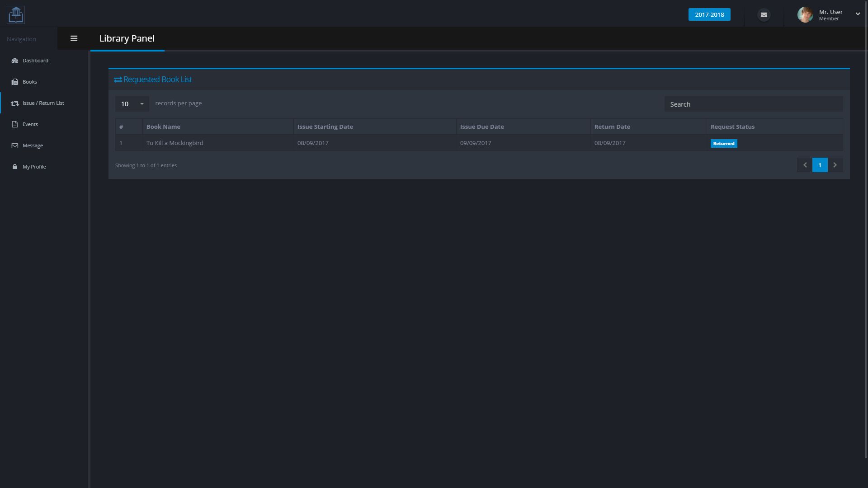Click the My Profile lock icon
Screen dimensions: 868x488
14,167
